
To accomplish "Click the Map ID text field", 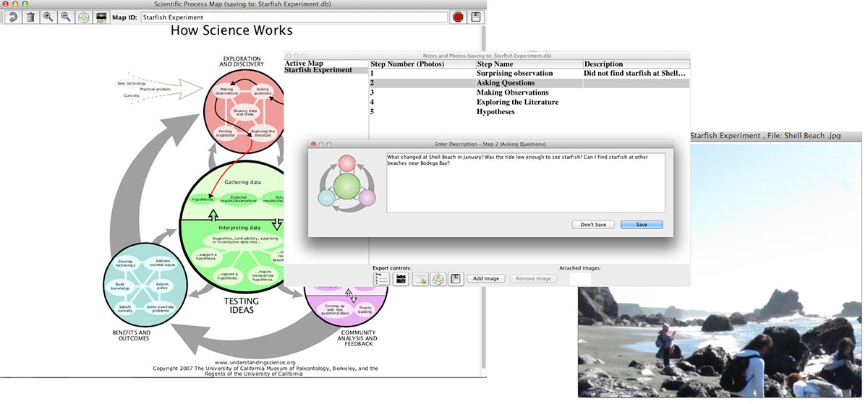I will tap(294, 17).
